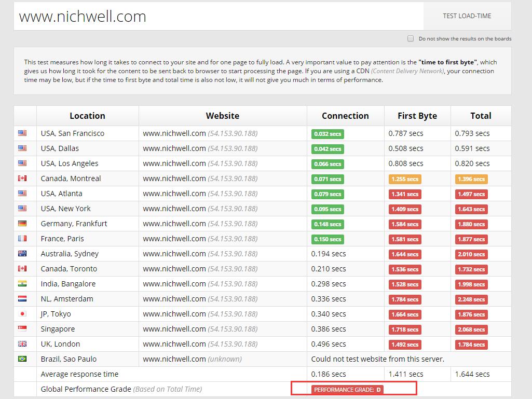Click the 1.411 secs average first byte value

pyautogui.click(x=406, y=374)
